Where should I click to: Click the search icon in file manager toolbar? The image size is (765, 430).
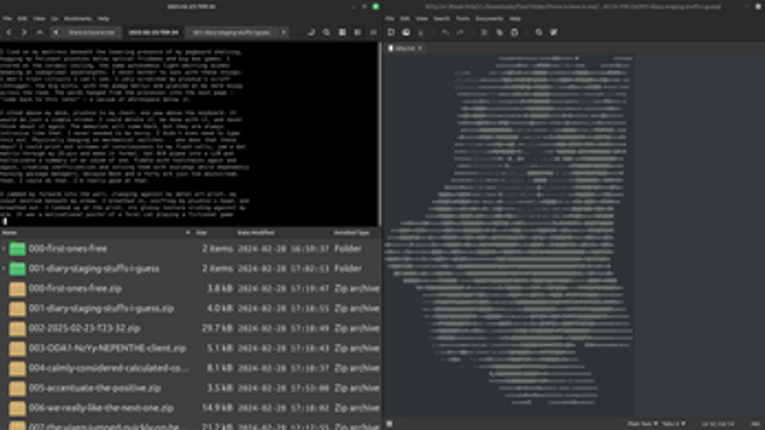click(327, 32)
